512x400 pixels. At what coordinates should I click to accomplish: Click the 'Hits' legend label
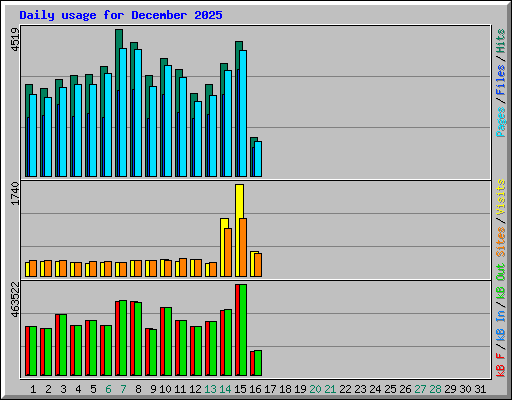500,41
